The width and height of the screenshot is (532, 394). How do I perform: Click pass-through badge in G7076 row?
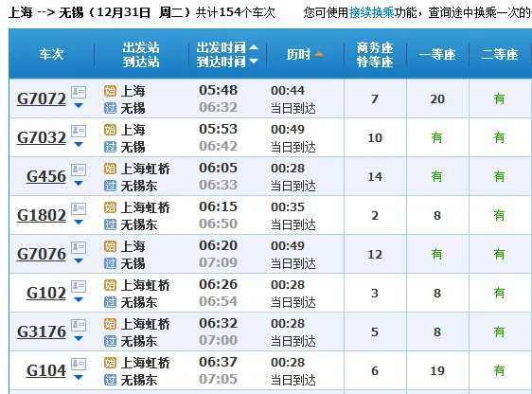(x=110, y=263)
